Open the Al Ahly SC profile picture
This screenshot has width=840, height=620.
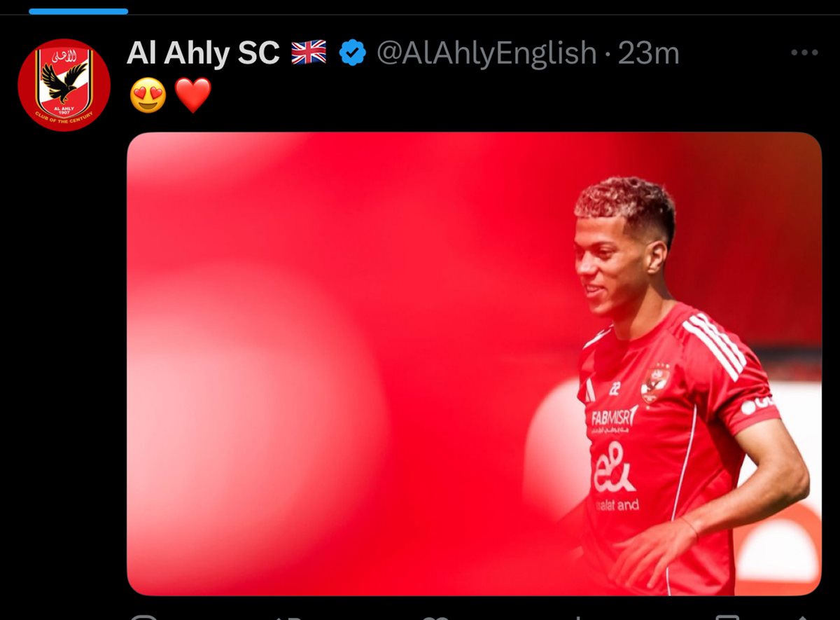coord(64,85)
